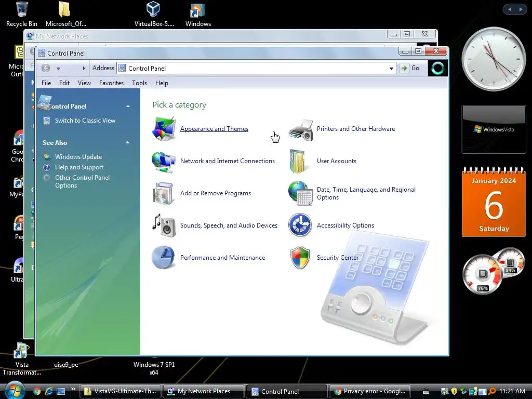Click the sidebar next gadget arrow

coord(521,9)
